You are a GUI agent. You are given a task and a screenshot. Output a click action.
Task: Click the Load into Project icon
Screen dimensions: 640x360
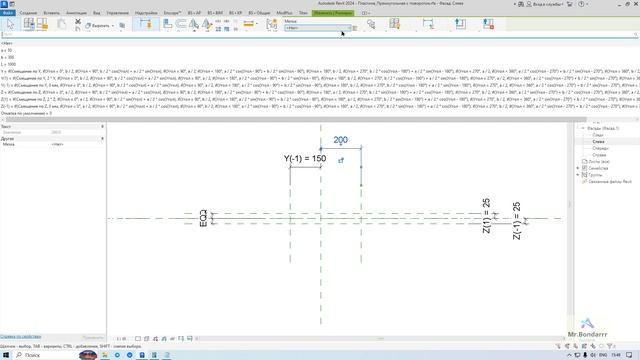click(x=460, y=24)
